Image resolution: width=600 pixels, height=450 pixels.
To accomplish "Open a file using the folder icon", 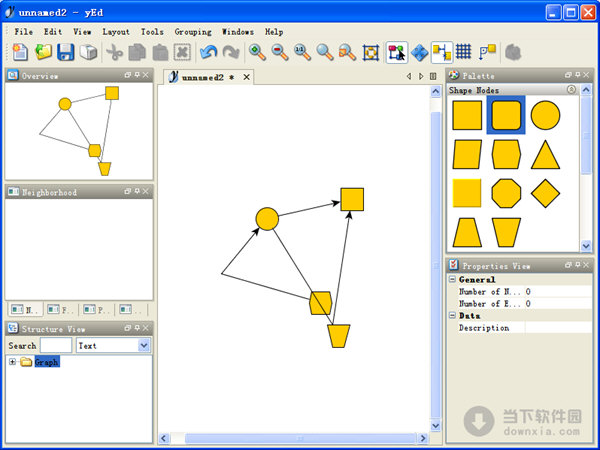I will (43, 52).
